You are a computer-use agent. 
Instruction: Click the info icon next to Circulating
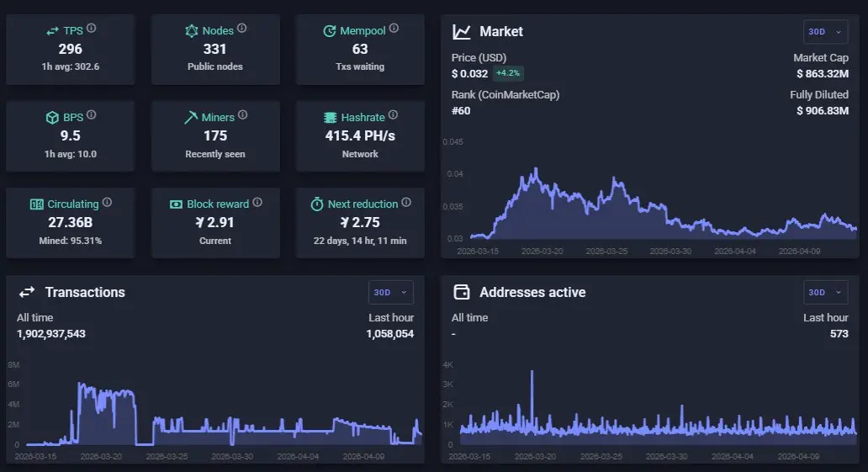pos(107,202)
